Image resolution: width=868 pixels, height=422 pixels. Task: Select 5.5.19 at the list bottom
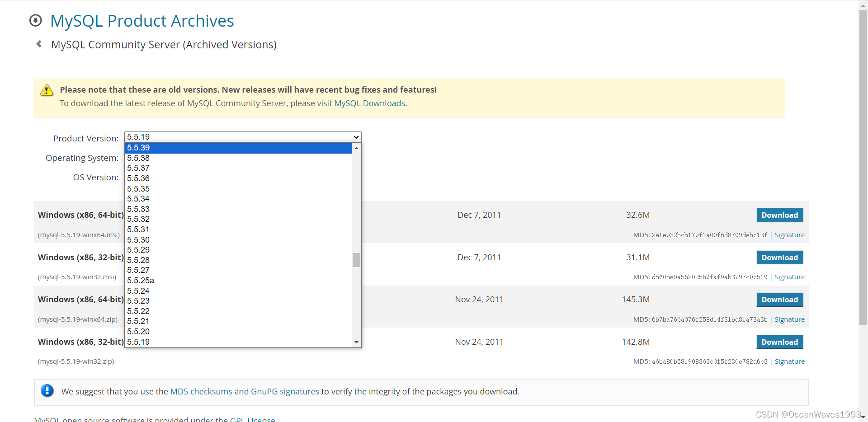(238, 342)
